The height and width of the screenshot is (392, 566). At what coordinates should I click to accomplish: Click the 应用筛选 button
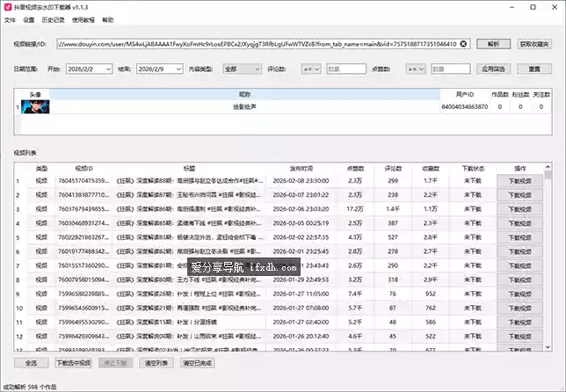pos(495,68)
